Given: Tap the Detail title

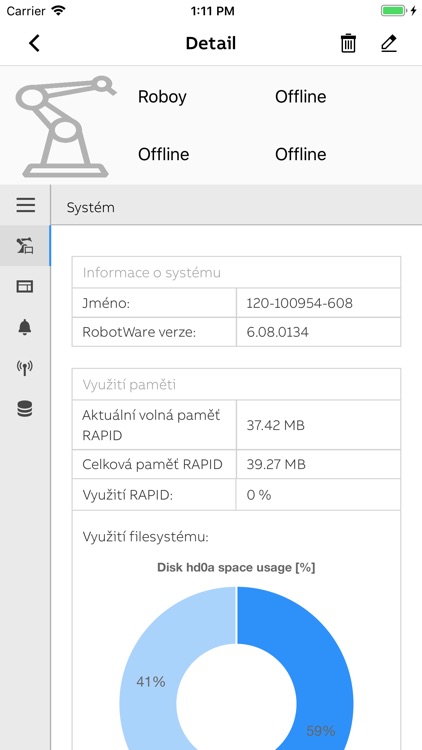Looking at the screenshot, I should coord(211,44).
